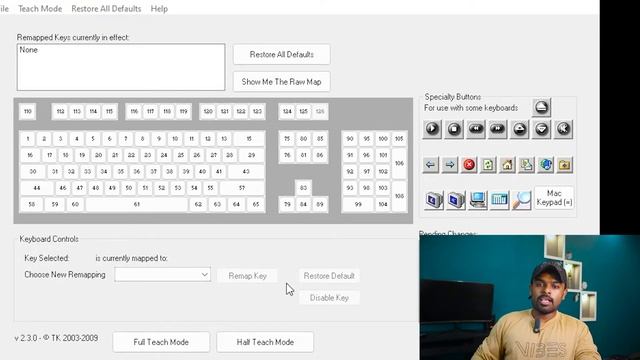Select key 43 on the keyboard layout
This screenshot has height=360, width=640.
[x=246, y=171]
